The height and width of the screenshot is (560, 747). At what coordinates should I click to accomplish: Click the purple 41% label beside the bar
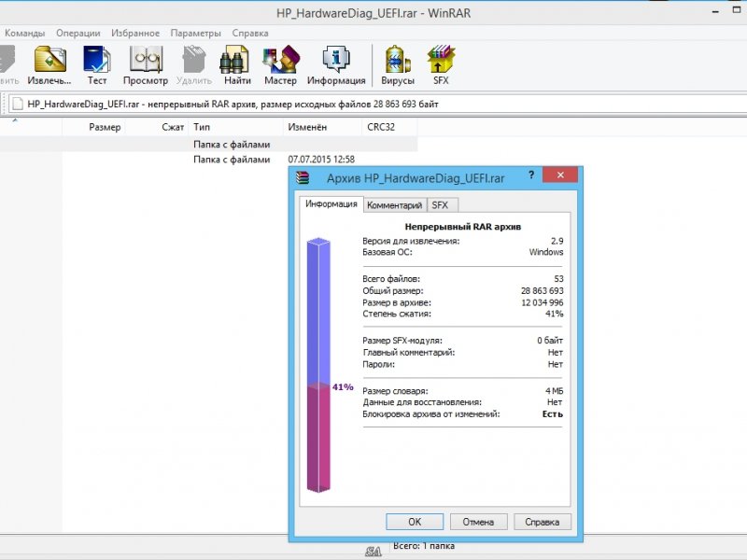[x=343, y=387]
